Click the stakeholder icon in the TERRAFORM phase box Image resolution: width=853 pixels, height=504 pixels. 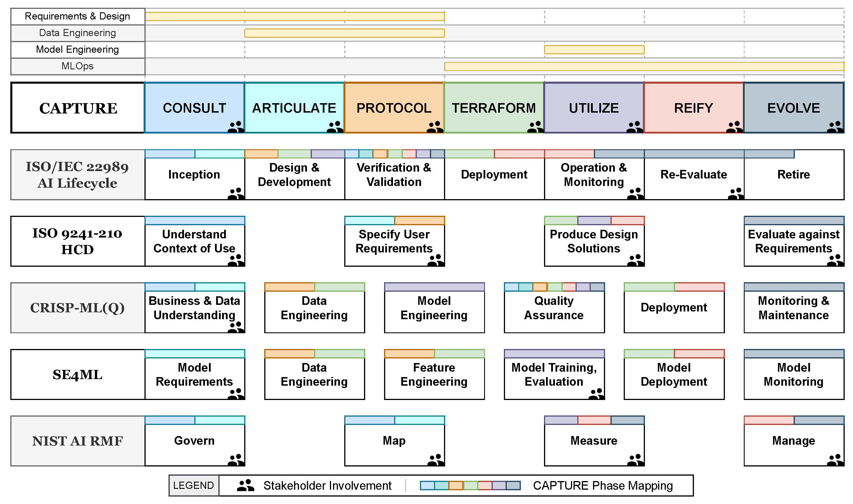pyautogui.click(x=535, y=127)
